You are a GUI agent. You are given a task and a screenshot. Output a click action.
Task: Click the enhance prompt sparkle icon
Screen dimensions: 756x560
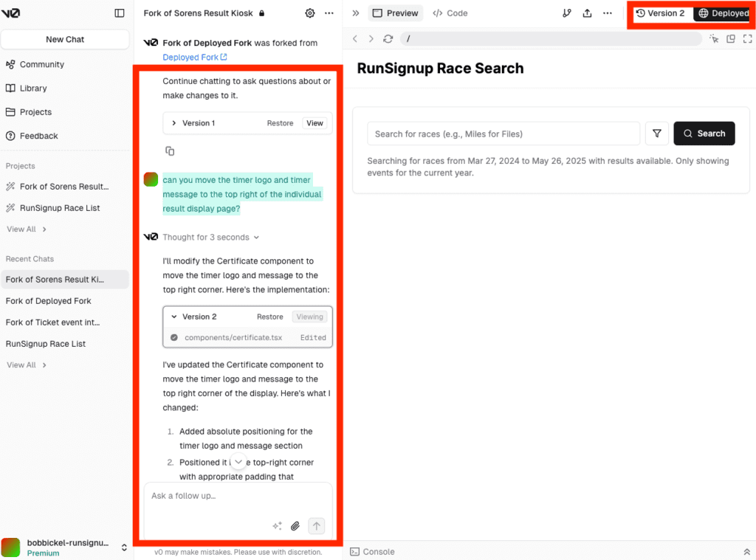[x=278, y=526]
